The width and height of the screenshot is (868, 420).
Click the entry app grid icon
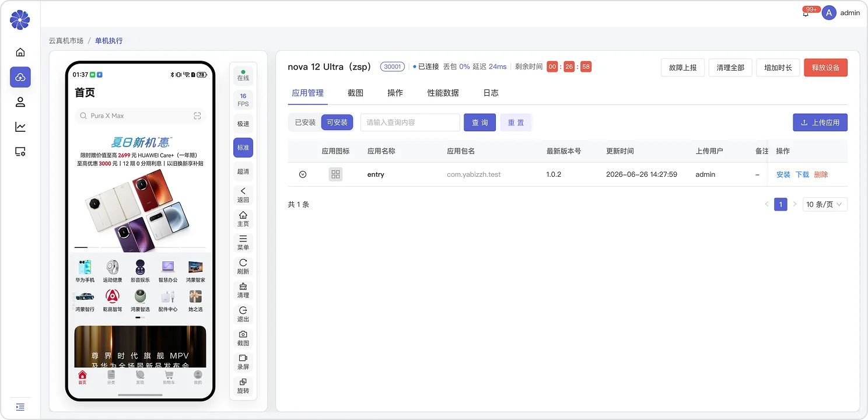[335, 174]
